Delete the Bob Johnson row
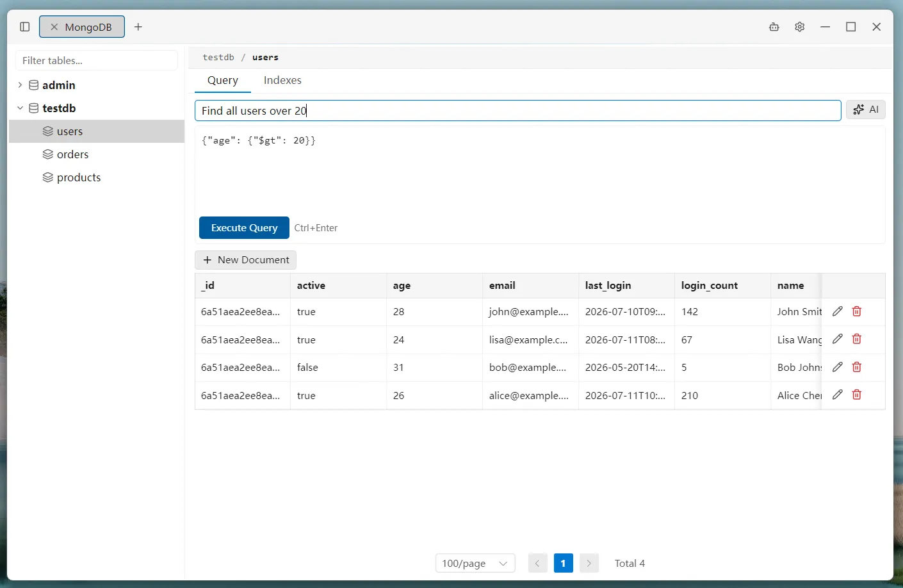Viewport: 903px width, 588px height. 857,367
